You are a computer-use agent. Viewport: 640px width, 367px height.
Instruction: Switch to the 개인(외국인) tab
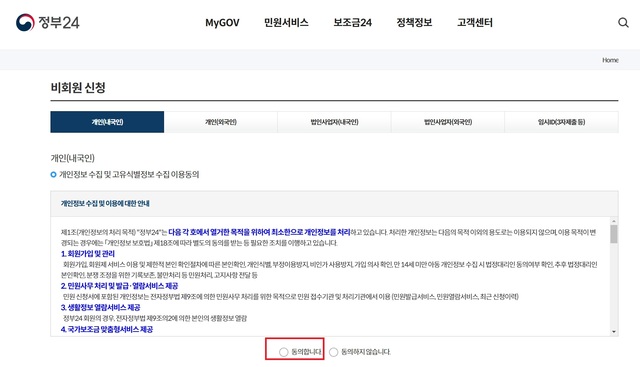[x=221, y=122]
